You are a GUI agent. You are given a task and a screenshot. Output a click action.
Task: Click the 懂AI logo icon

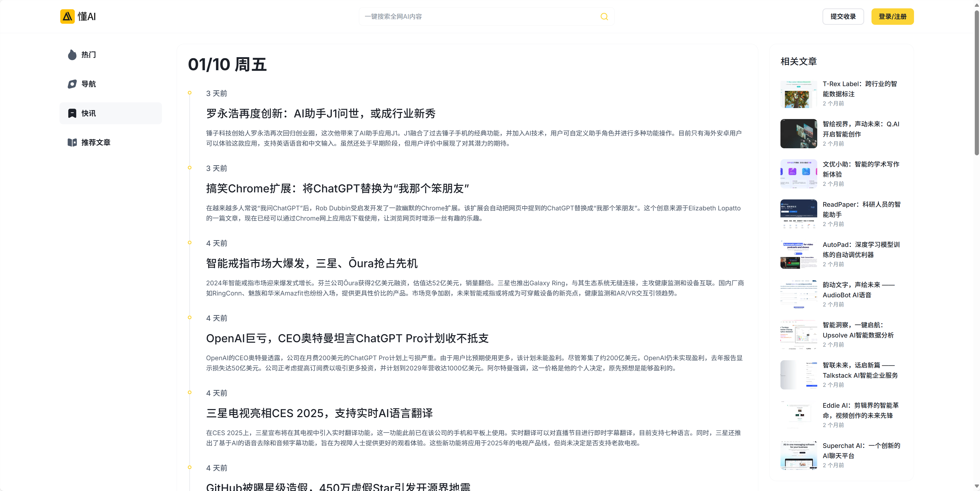[x=67, y=16]
